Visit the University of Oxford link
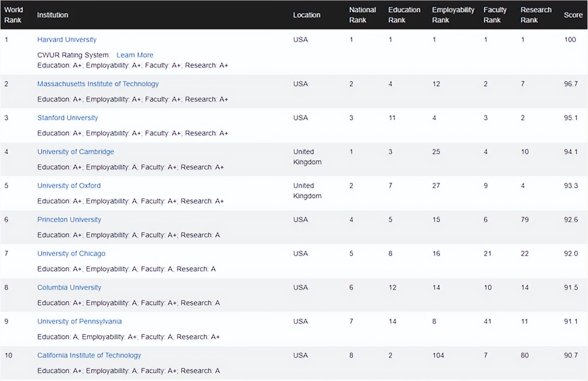 coord(69,186)
